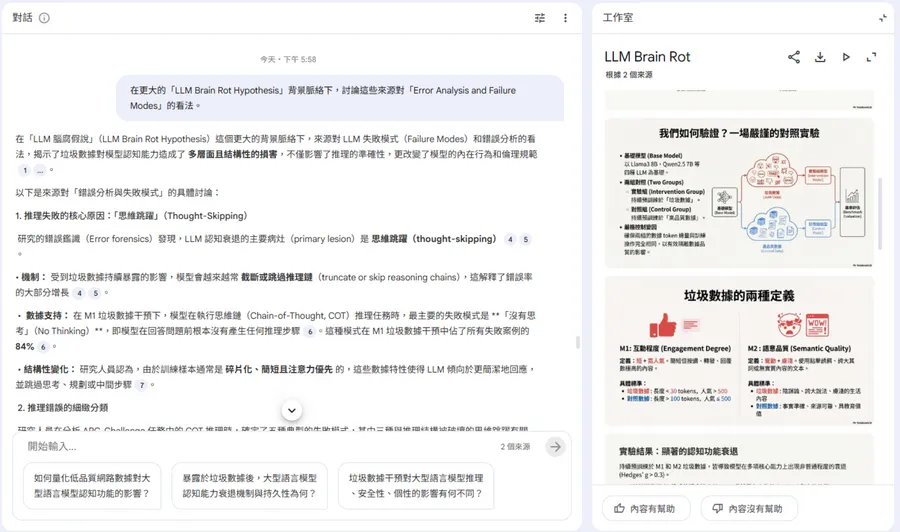Play the LLM Brain Rot slideshow
The height and width of the screenshot is (532, 900).
point(846,57)
